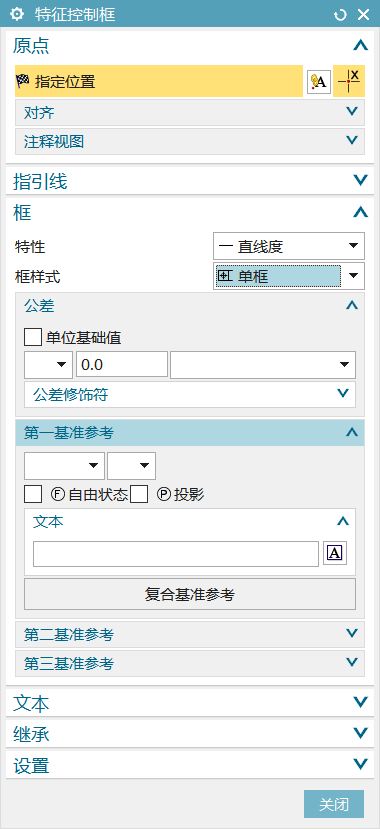Collapse the 框 section chevron
The width and height of the screenshot is (380, 829).
(x=360, y=213)
